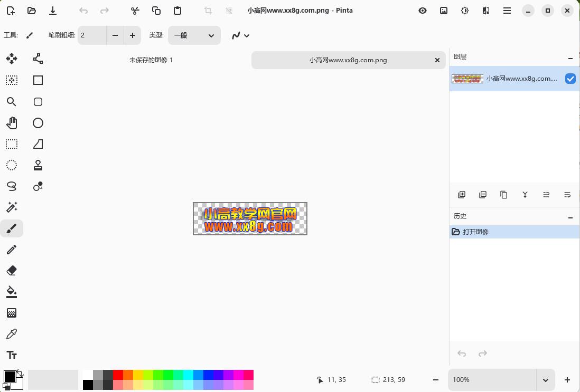Expand the zoom percentage dropdown
580x392 pixels.
coord(545,380)
